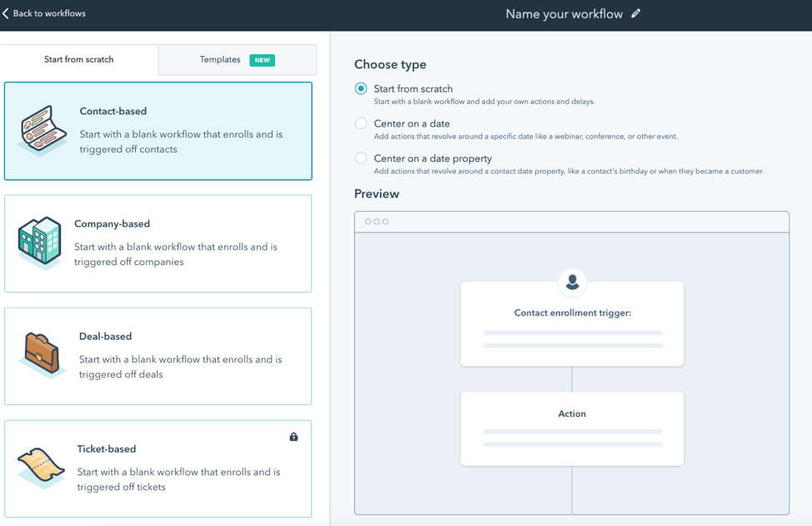Click the back arrow chevron icon
Screen dimensions: 812x526
coord(6,13)
